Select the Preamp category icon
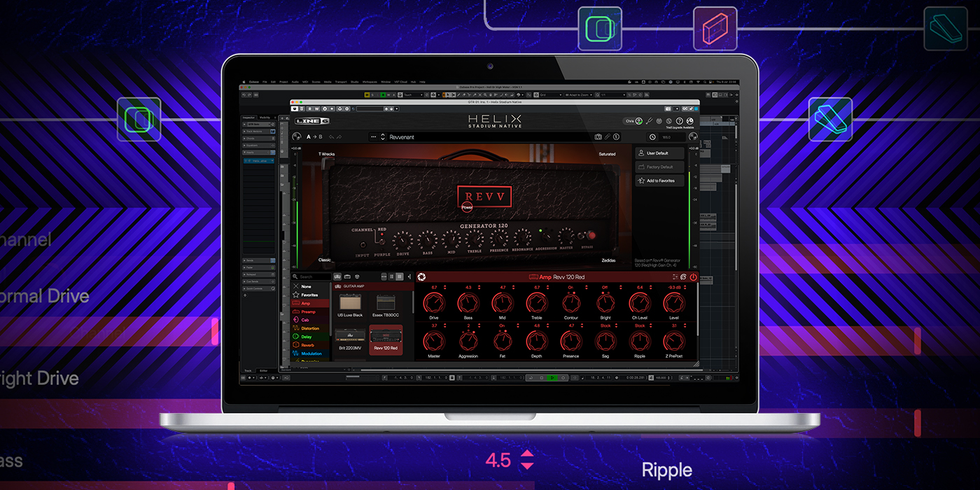The image size is (980, 490). pos(296,311)
